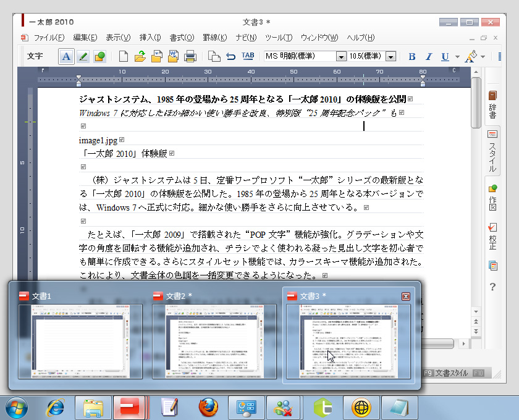
Task: Launch Firefox from the taskbar
Action: [x=208, y=408]
